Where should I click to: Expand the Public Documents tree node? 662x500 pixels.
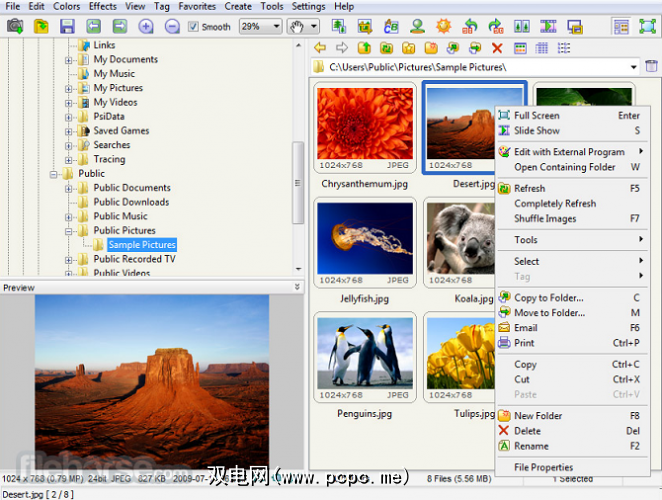click(70, 188)
